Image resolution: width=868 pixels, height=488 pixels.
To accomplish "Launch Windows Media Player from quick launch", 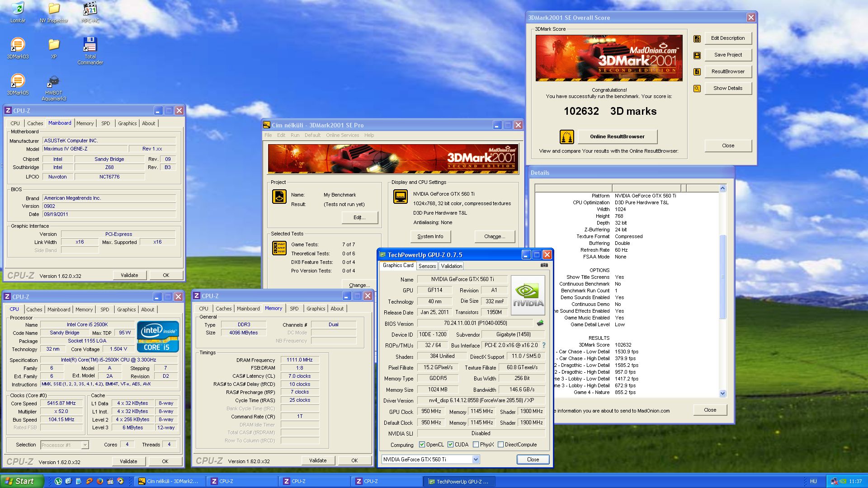I will (x=120, y=481).
